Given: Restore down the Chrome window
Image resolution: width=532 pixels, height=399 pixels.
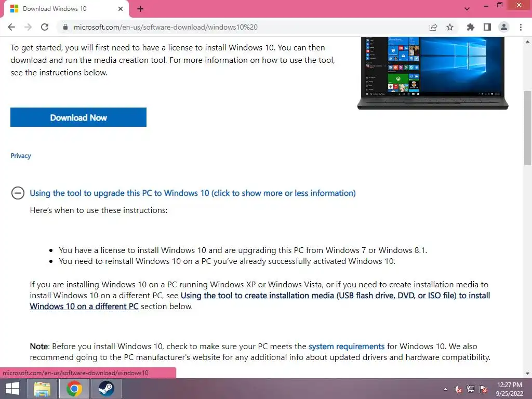Looking at the screenshot, I should click(x=500, y=5).
